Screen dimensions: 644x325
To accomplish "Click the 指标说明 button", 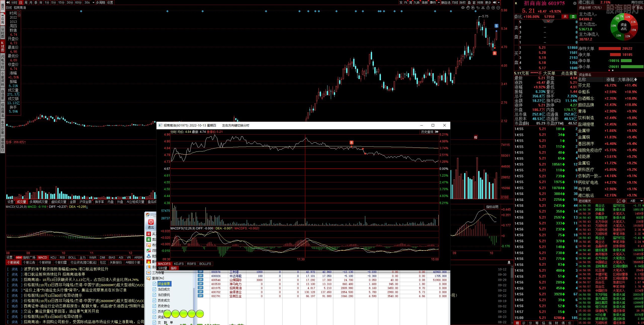I will [x=492, y=207].
